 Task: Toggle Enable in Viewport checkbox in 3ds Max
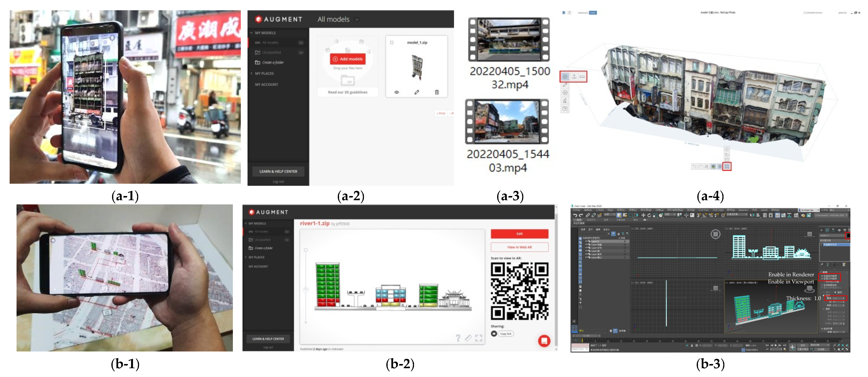[x=823, y=279]
